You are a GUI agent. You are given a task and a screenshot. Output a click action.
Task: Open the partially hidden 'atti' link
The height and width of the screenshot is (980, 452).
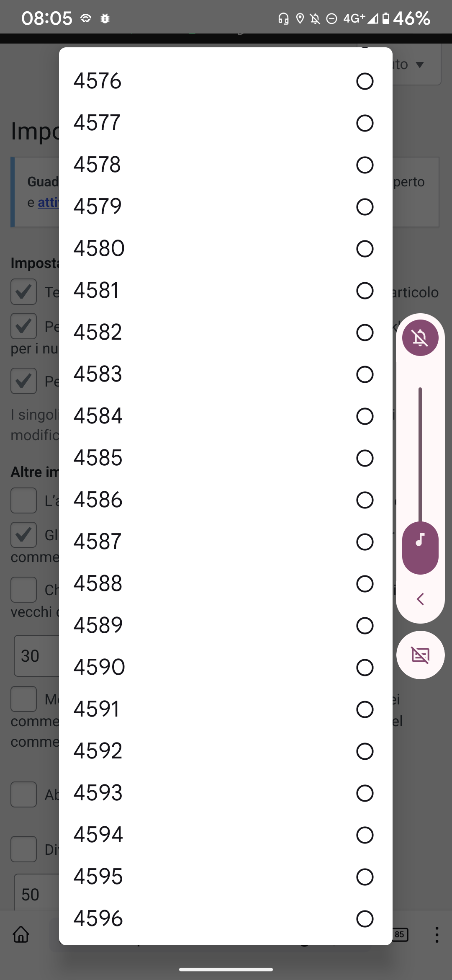pos(48,203)
